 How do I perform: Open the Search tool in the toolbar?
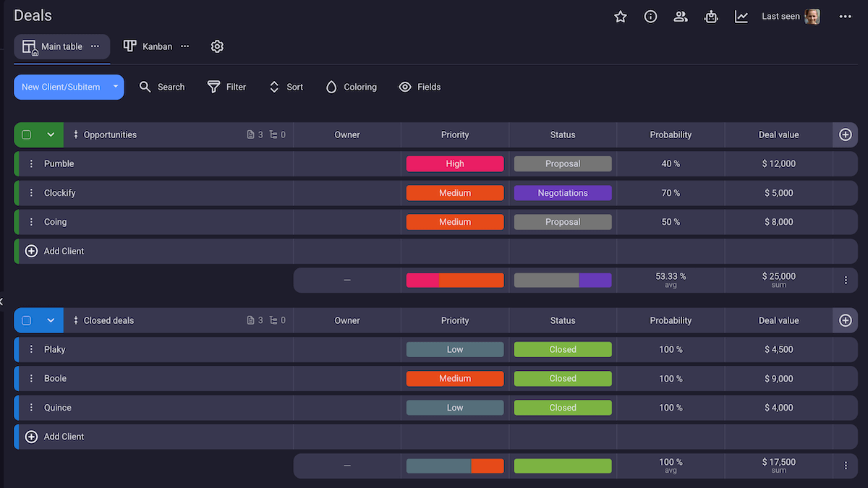162,87
